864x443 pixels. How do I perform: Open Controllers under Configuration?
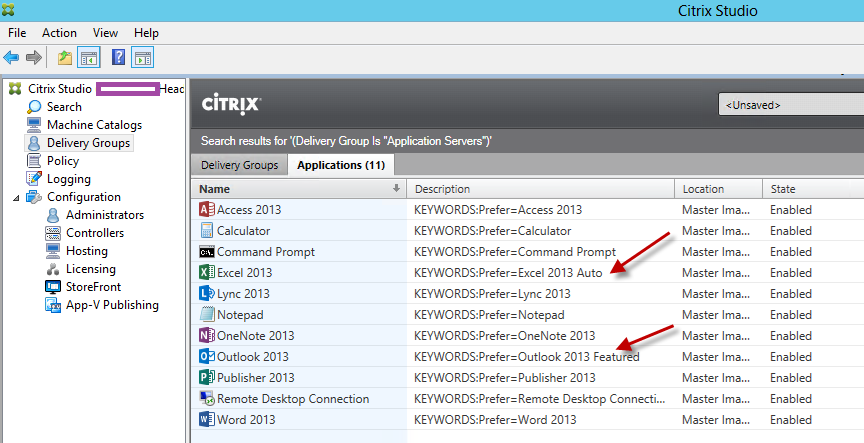coord(95,233)
